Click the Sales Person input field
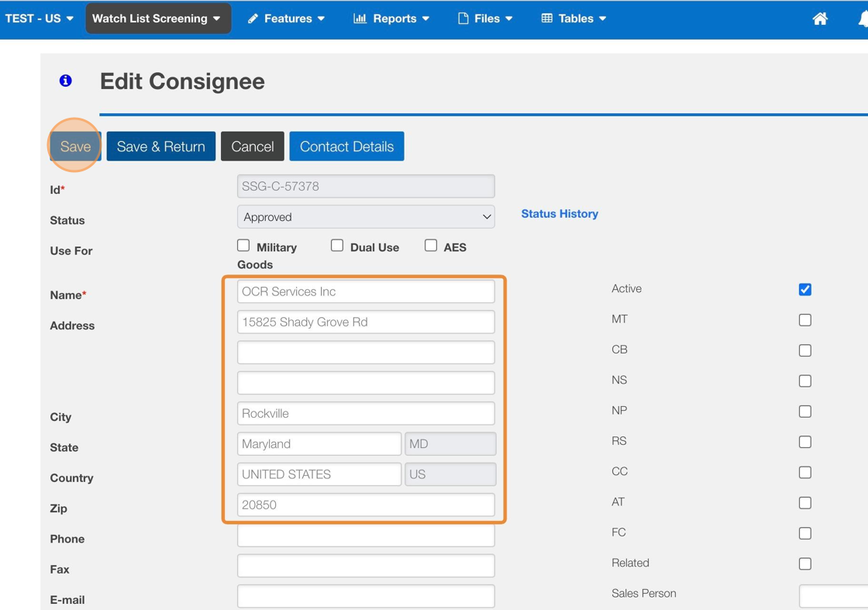Image resolution: width=868 pixels, height=610 pixels. (x=834, y=595)
